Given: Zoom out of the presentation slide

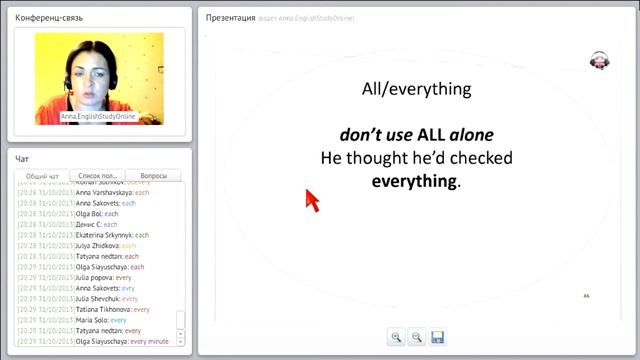Looking at the screenshot, I should (416, 337).
